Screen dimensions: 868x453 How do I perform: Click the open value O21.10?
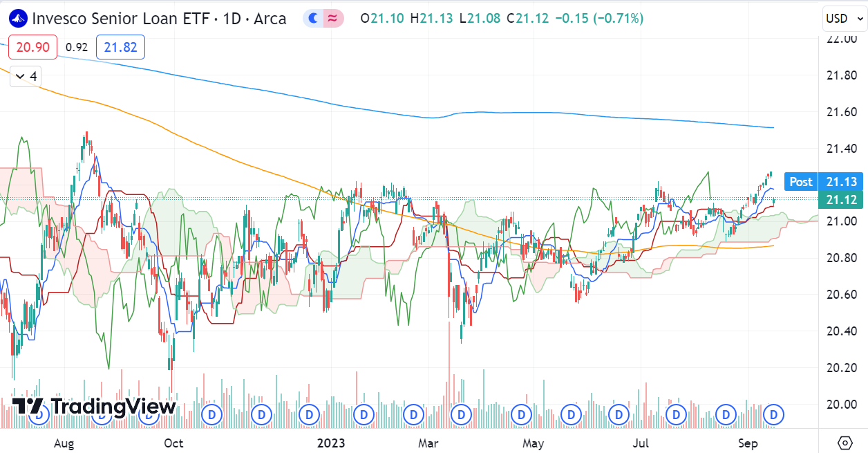(382, 19)
